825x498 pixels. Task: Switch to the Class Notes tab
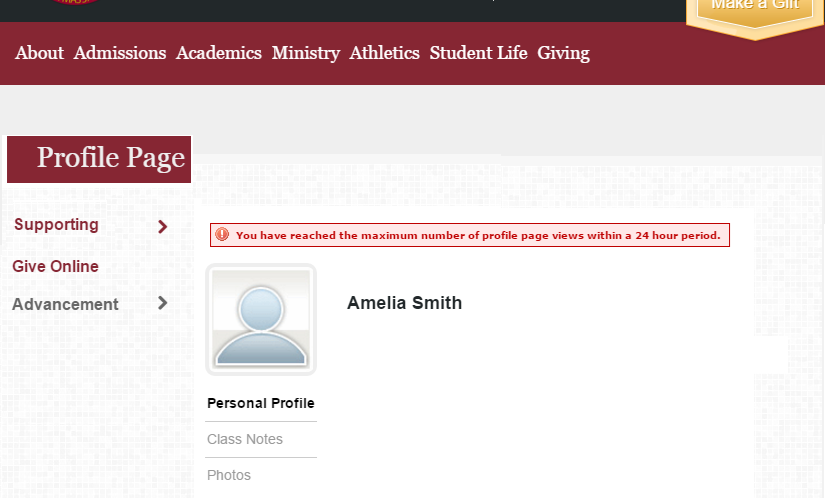[x=245, y=439]
